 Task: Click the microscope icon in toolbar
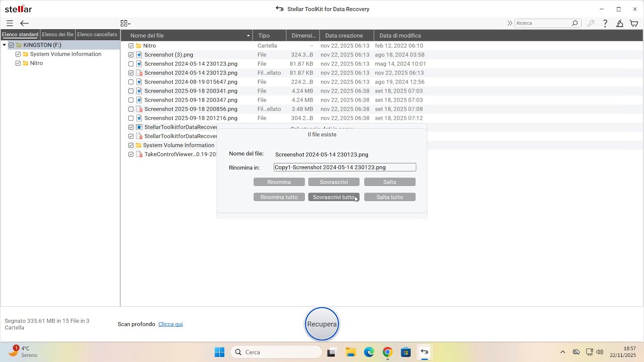click(x=620, y=23)
